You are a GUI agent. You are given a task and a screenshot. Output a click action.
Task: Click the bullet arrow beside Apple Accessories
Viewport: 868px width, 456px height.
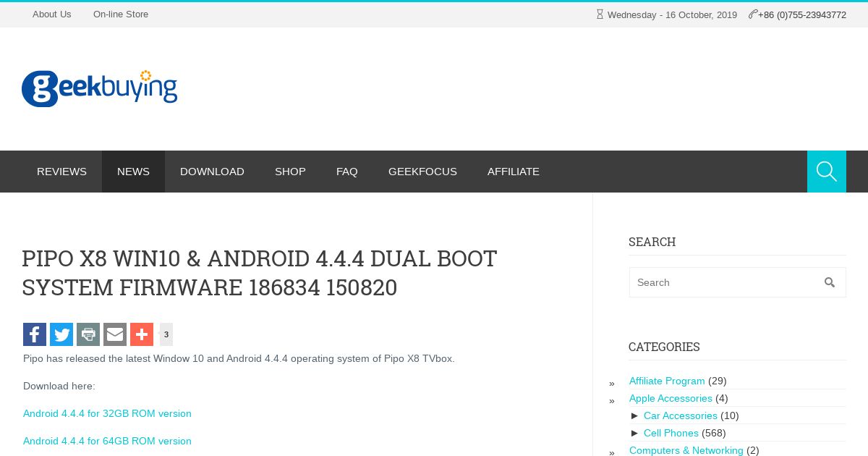(x=612, y=401)
